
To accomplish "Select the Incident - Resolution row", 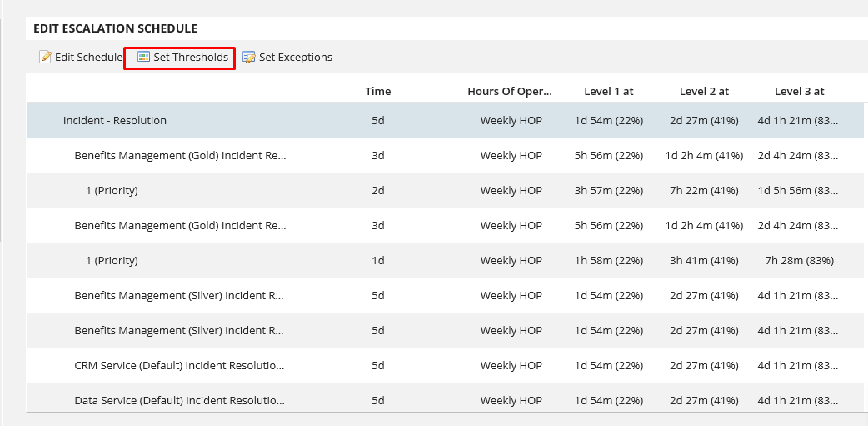I will 115,121.
